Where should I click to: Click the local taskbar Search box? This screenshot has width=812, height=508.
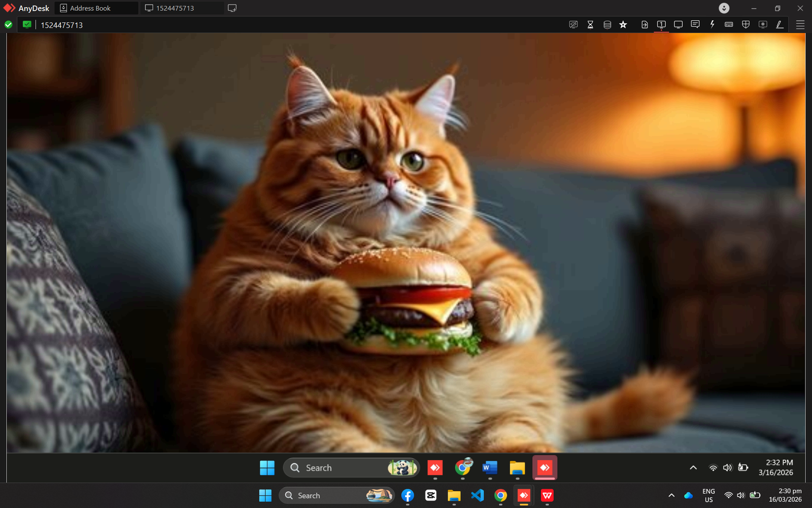pyautogui.click(x=337, y=495)
